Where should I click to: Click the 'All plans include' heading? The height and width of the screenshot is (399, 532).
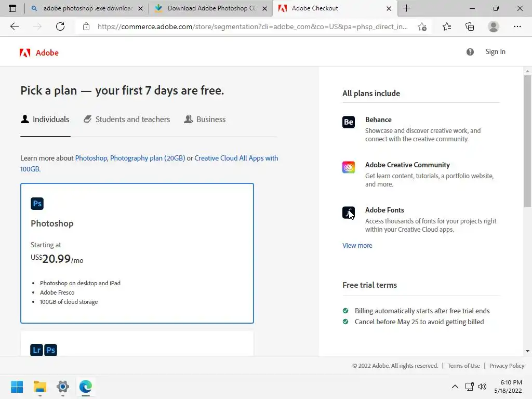pyautogui.click(x=371, y=94)
